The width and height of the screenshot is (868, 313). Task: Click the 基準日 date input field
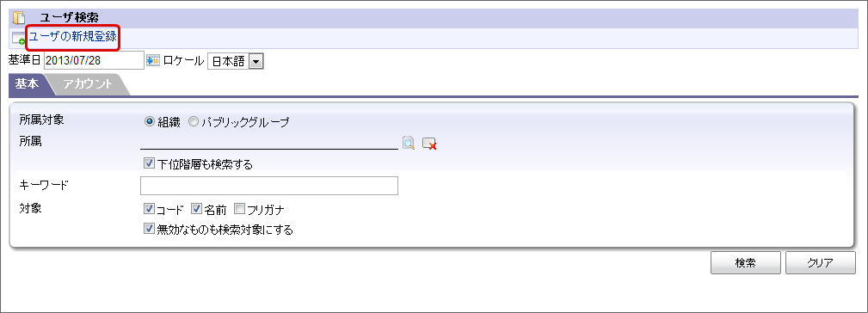coord(94,60)
